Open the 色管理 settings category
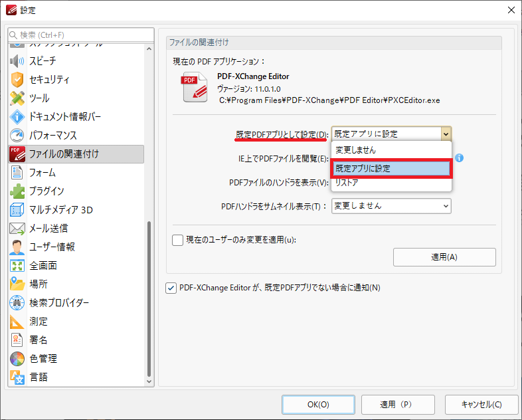This screenshot has width=522, height=420. 76,359
